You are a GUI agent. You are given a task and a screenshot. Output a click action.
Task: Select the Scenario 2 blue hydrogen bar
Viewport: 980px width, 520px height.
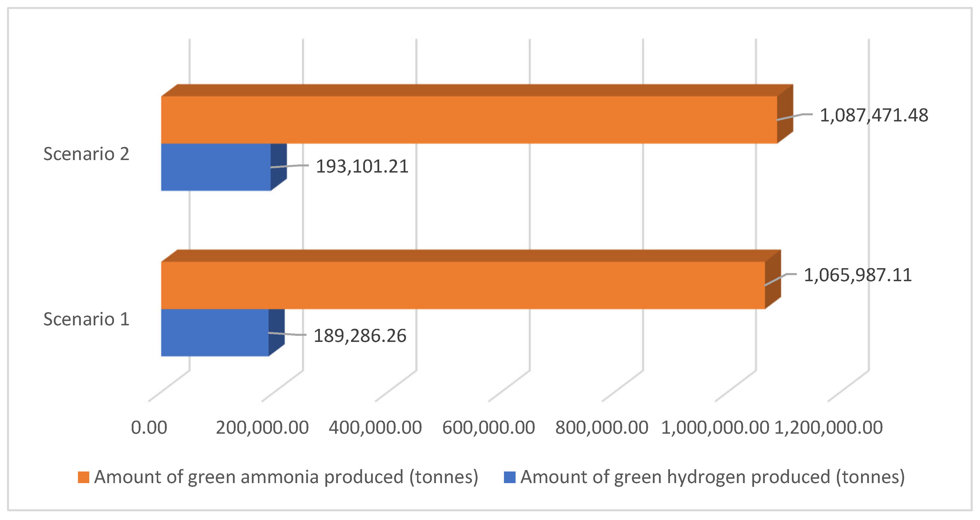(216, 167)
